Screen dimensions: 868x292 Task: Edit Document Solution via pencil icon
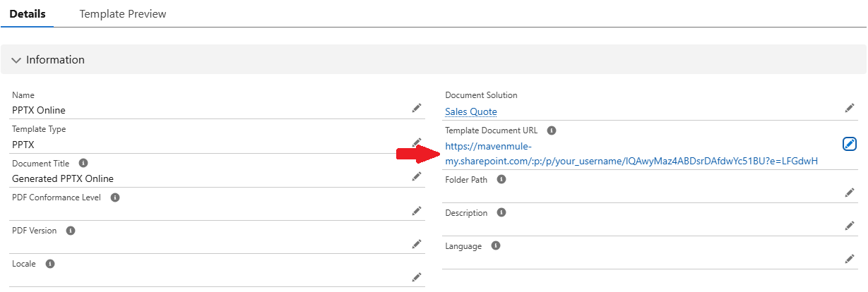click(x=850, y=108)
